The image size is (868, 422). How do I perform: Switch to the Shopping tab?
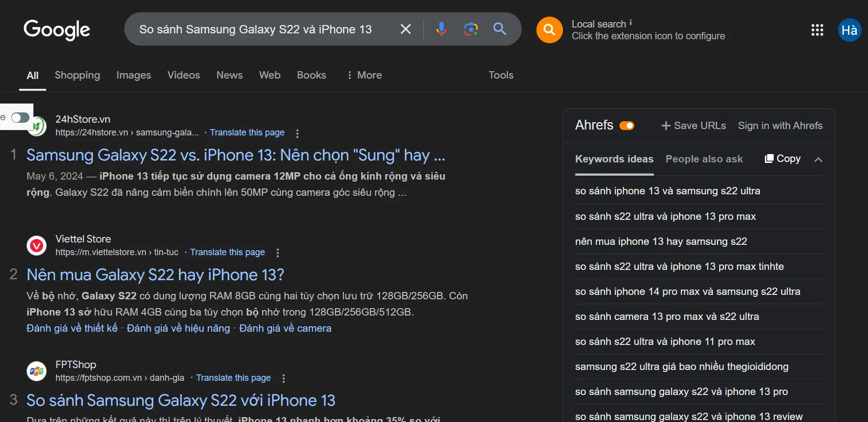click(x=77, y=75)
